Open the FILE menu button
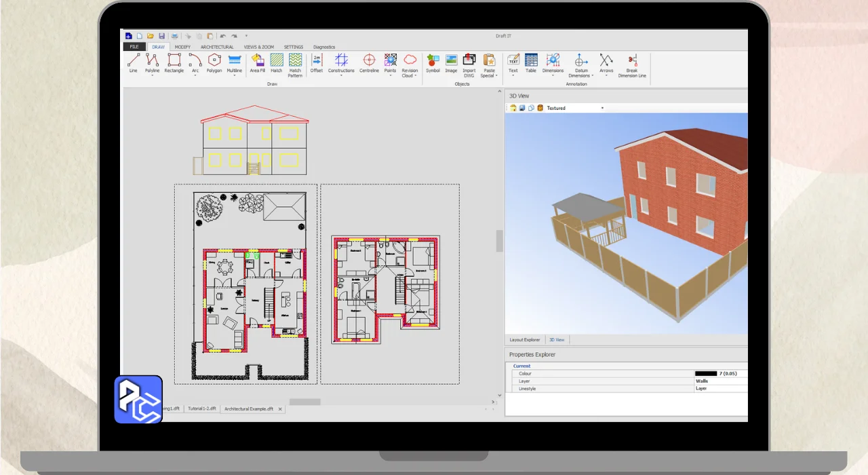 (x=134, y=47)
